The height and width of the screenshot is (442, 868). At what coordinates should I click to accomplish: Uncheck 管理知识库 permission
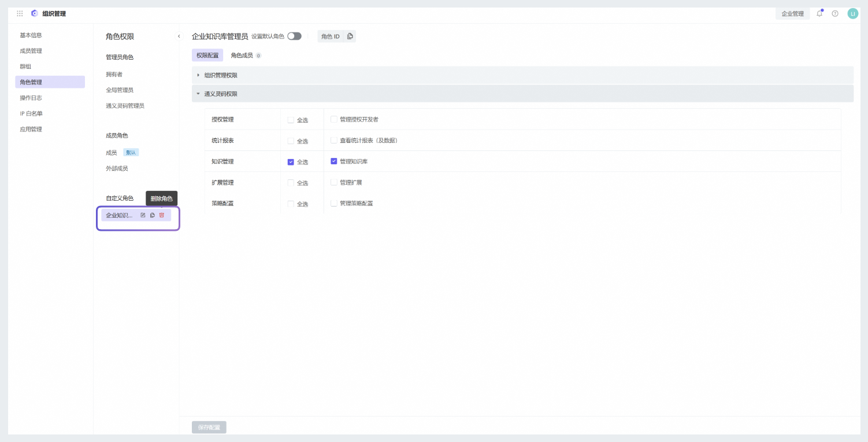(334, 161)
